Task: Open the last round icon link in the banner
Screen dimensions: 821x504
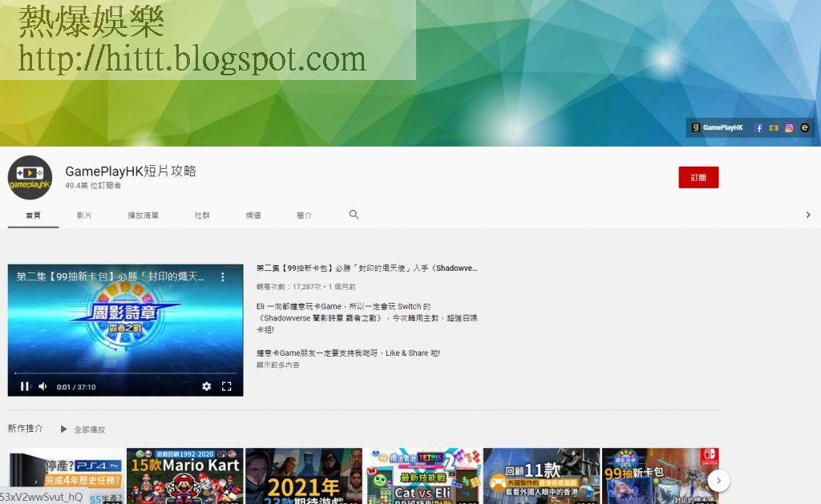Action: coord(805,127)
